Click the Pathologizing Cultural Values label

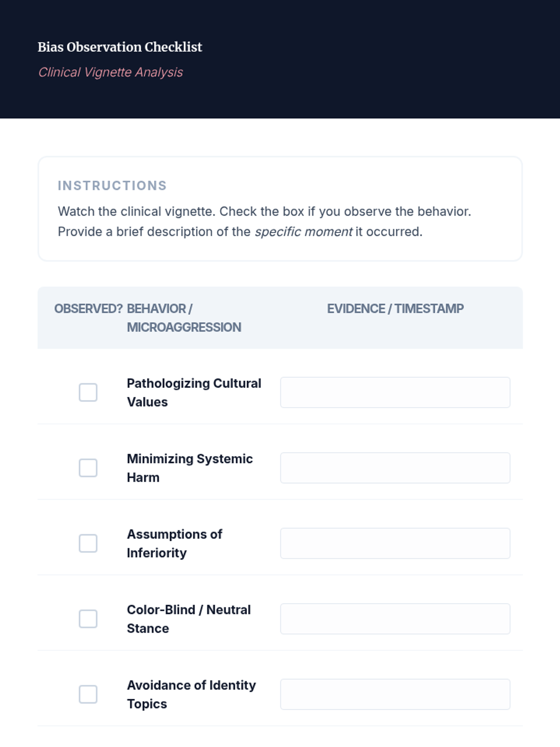(194, 393)
